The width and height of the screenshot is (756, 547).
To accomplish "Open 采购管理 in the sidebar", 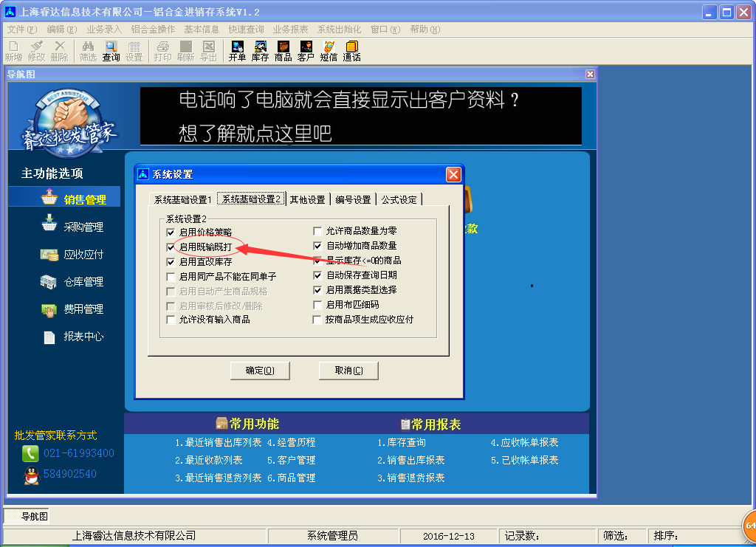I will (73, 226).
